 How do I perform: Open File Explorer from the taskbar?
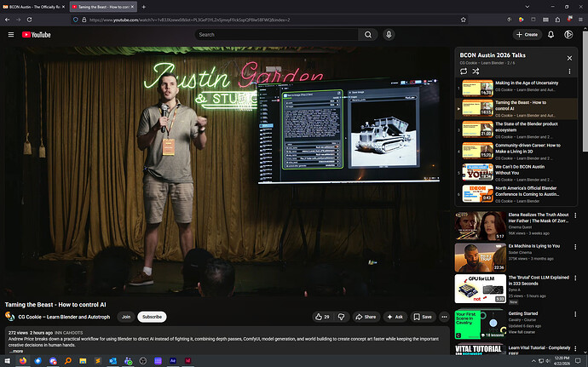click(83, 361)
